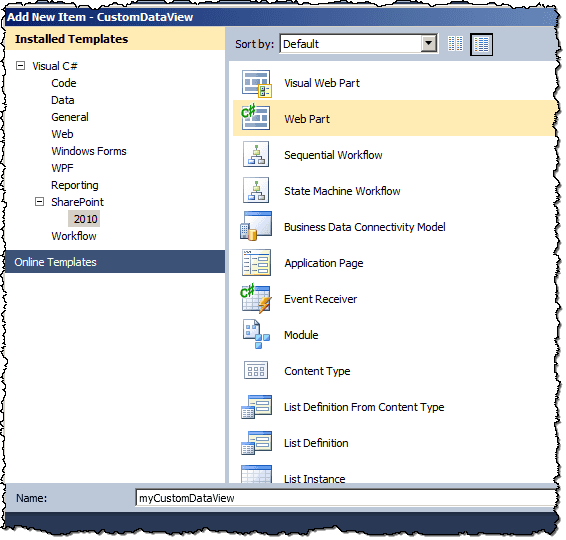Open the Online Templates section
The width and height of the screenshot is (566, 540).
[115, 262]
